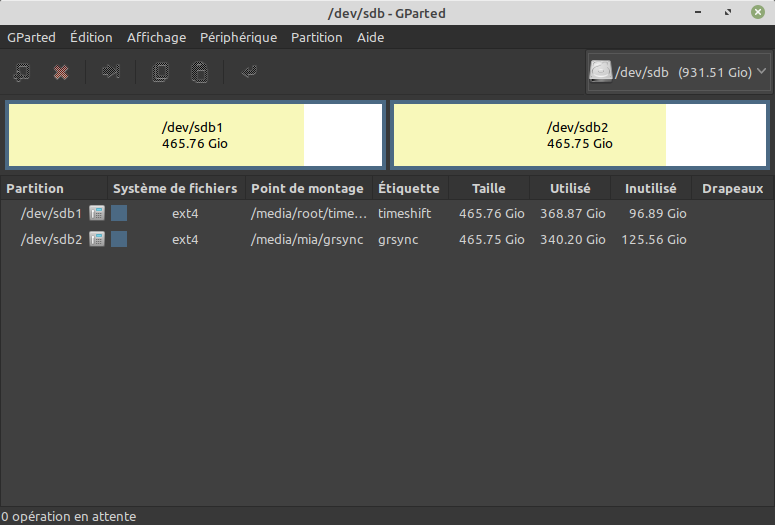775x525 pixels.
Task: Open the Partition menu
Action: pos(316,38)
